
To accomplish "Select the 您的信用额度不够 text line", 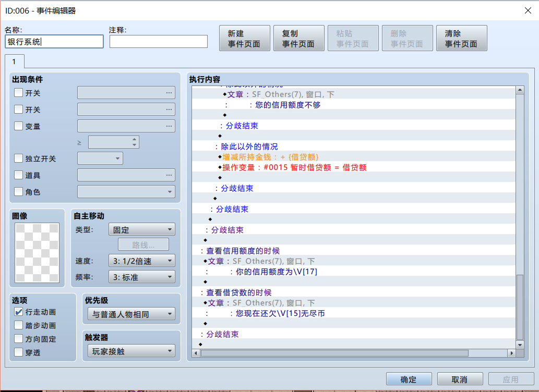I will 354,105.
